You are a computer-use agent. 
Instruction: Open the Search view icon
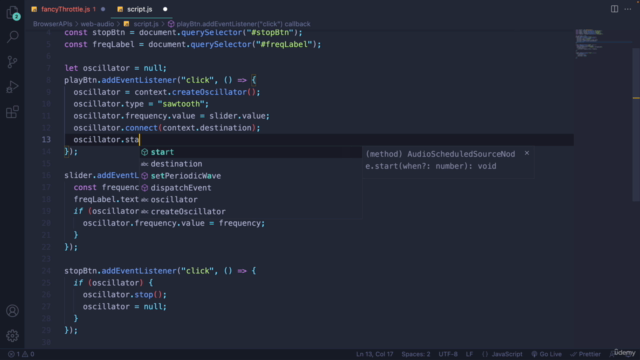[x=13, y=37]
